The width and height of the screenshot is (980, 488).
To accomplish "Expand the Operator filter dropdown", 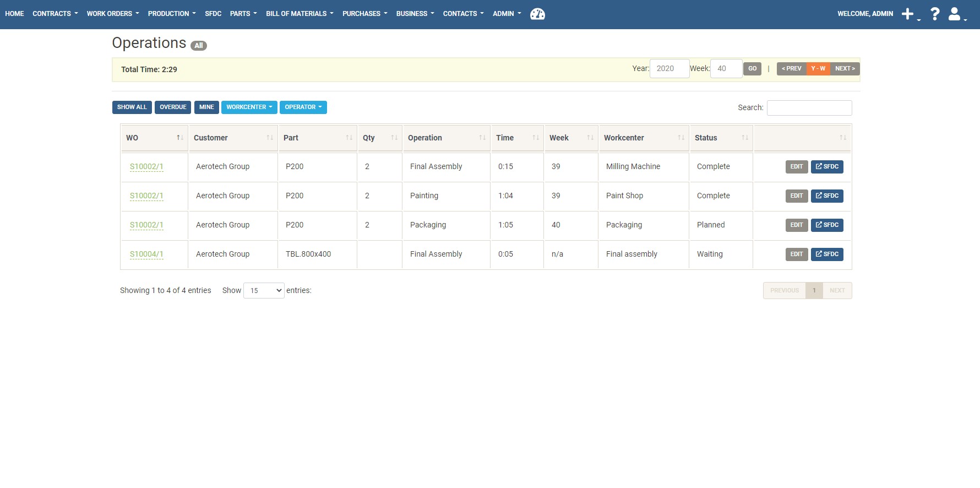I will pos(303,107).
